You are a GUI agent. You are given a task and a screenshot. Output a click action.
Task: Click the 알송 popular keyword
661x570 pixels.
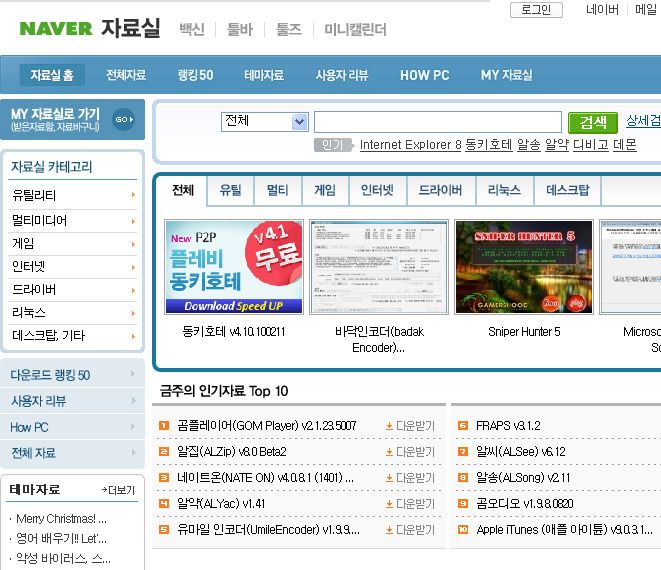click(x=529, y=145)
